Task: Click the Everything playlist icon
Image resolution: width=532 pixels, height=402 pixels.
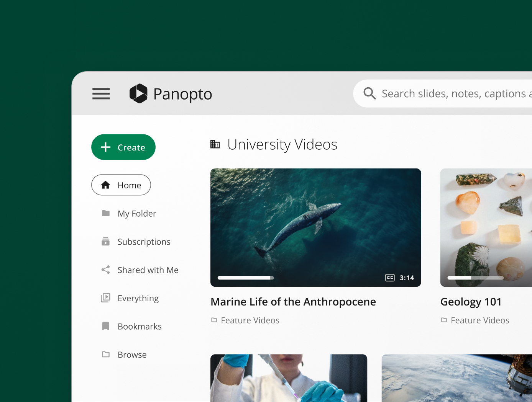Action: (x=106, y=298)
